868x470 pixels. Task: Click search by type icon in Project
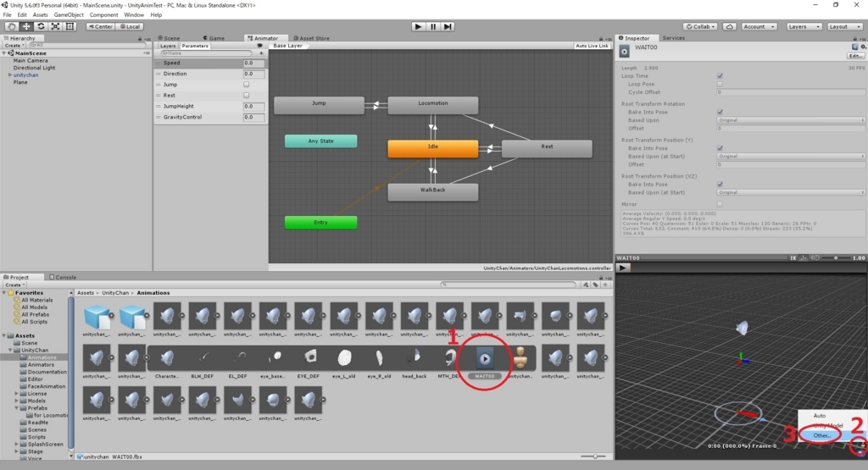pos(586,285)
